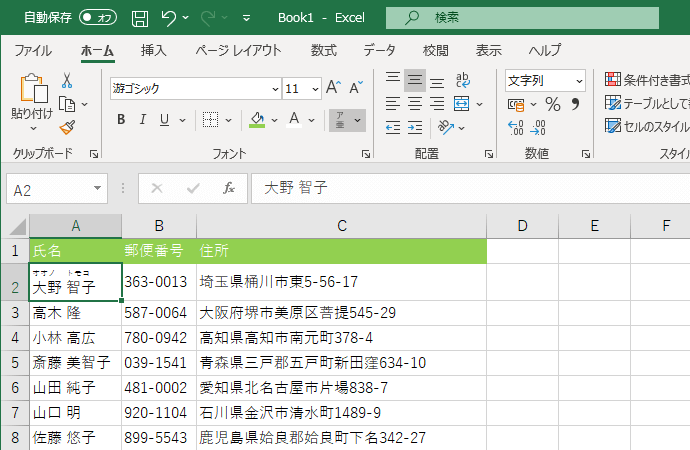Click the Format Painter brush icon

[67, 128]
